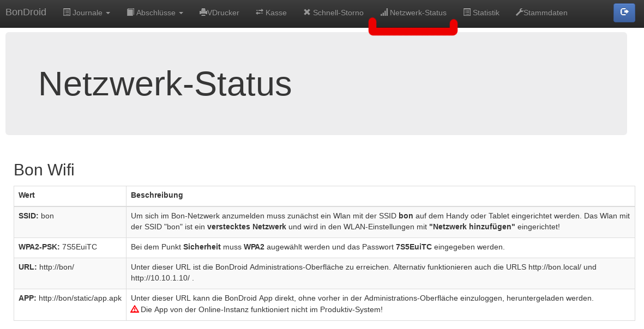
Task: Click the Netzwerk-Status signal bars icon
Action: point(384,13)
